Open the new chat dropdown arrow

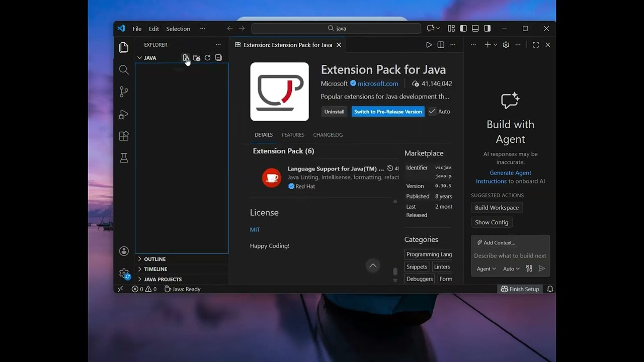point(495,45)
